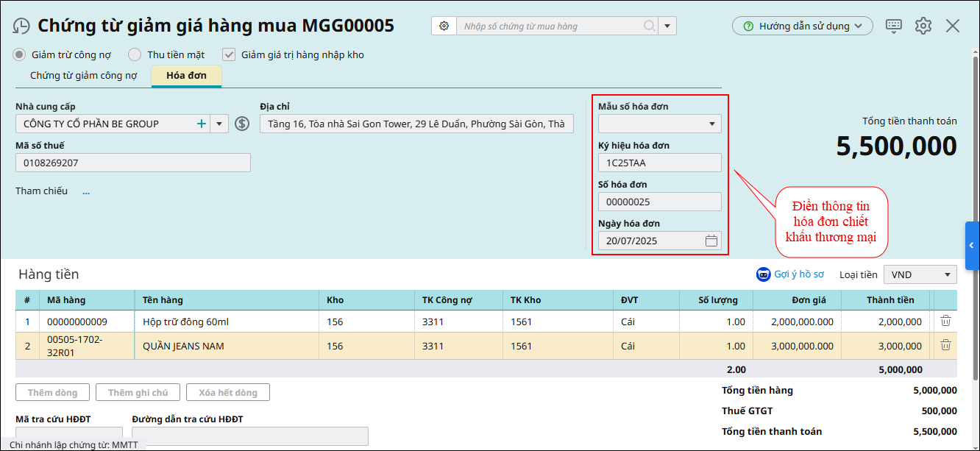The image size is (980, 451).
Task: Select the Thu tiền mặt option
Action: coord(135,54)
